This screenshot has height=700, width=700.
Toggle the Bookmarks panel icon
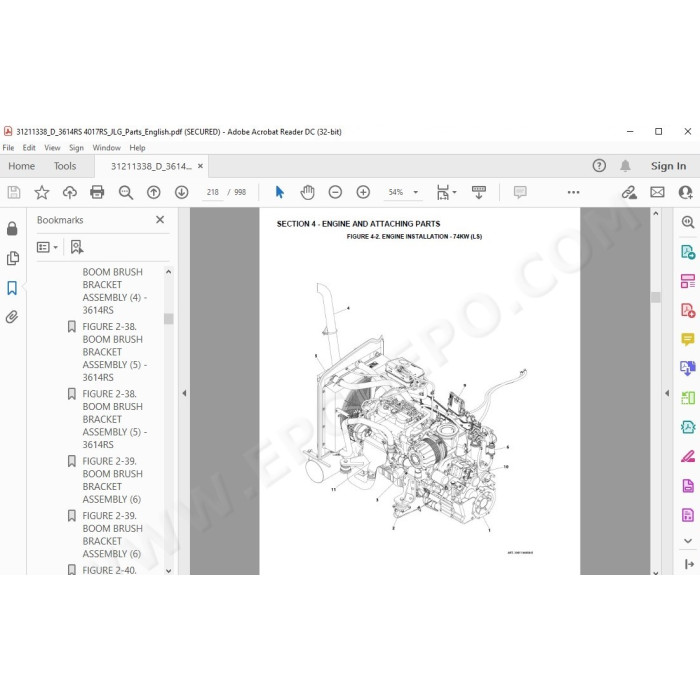click(12, 288)
